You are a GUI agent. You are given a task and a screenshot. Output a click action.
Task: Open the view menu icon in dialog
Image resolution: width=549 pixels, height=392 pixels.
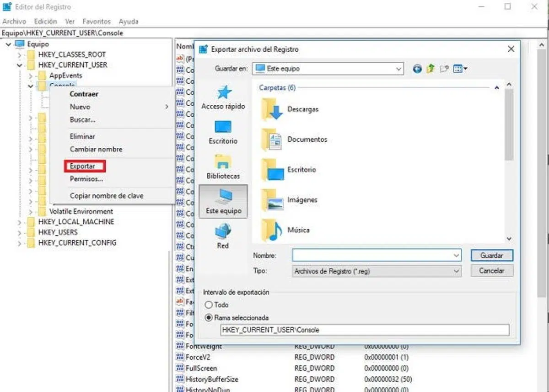pos(460,69)
